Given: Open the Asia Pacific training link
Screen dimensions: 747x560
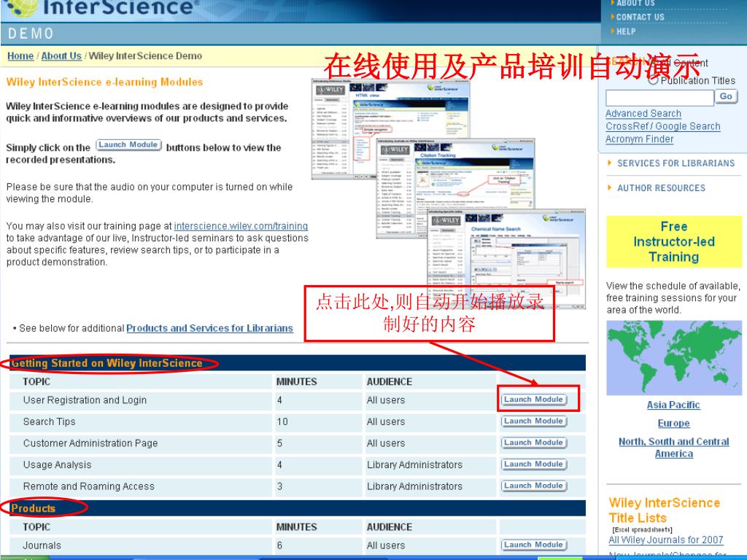Looking at the screenshot, I should [x=673, y=405].
